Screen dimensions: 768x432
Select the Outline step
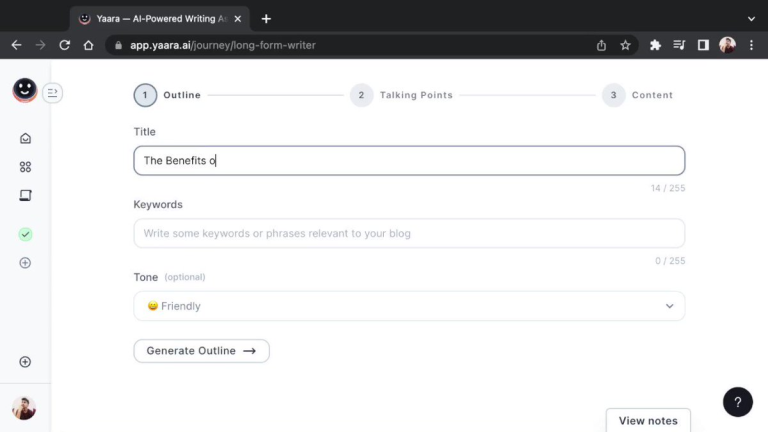tap(168, 95)
